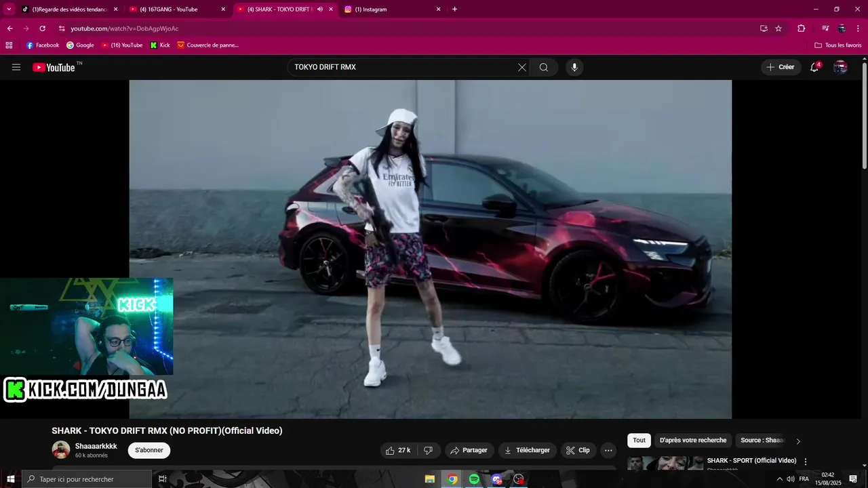868x488 pixels.
Task: Open the Chrome profile avatar
Action: coord(842,28)
